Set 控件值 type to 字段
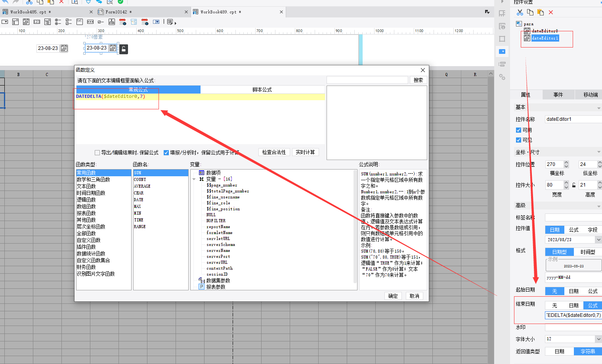Viewport: 602px width, 364px height. (x=592, y=230)
